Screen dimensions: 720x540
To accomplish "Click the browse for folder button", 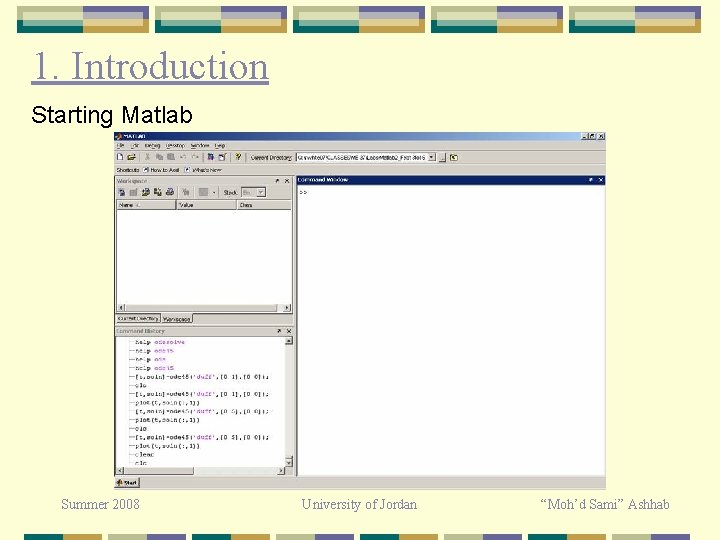I will click(x=442, y=158).
